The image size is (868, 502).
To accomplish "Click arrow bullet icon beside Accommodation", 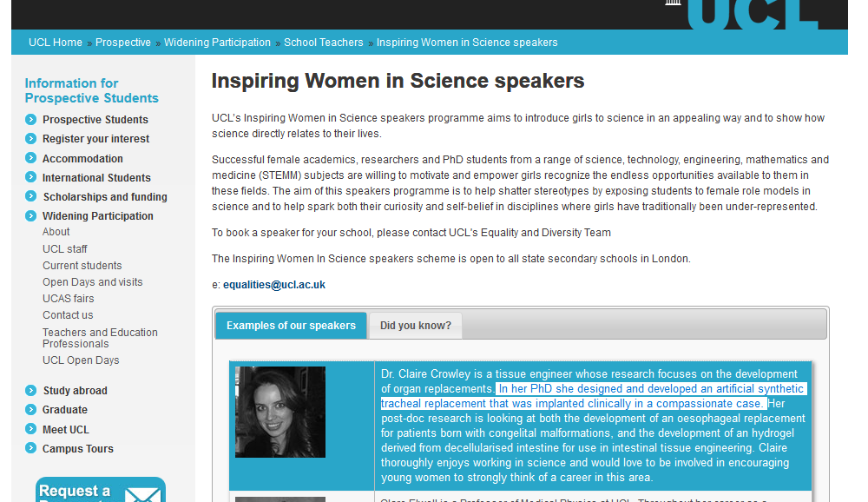I will [x=31, y=159].
